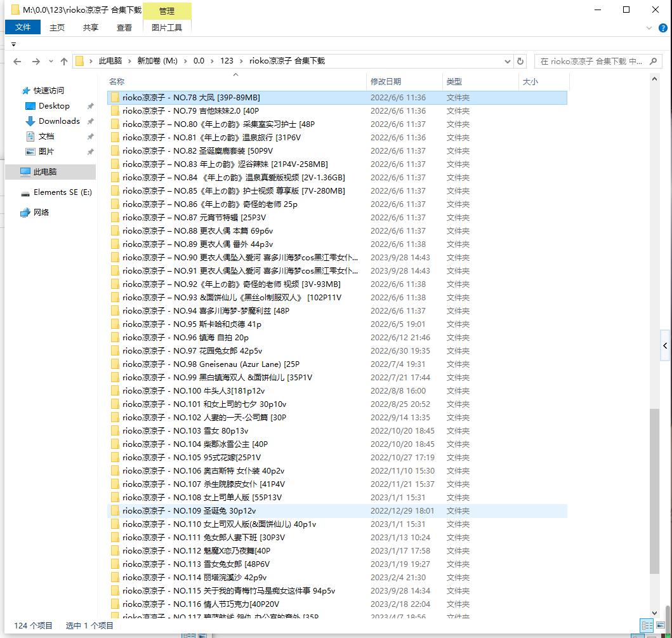Go up one folder level with the up arrow

pos(64,62)
